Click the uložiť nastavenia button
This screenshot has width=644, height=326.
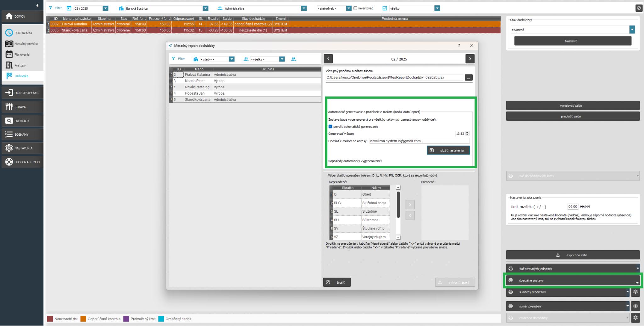(x=448, y=150)
